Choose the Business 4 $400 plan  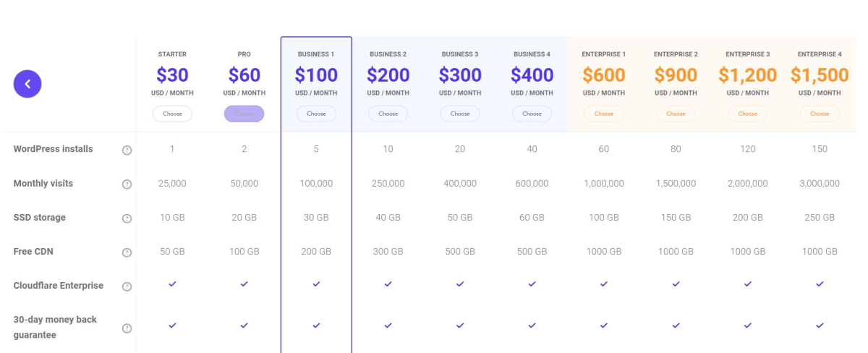click(x=532, y=114)
